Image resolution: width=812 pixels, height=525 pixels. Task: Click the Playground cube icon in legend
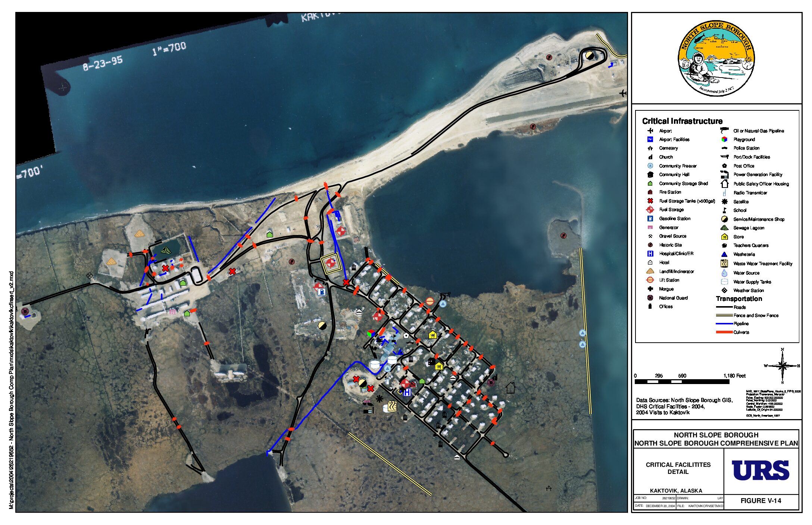724,139
